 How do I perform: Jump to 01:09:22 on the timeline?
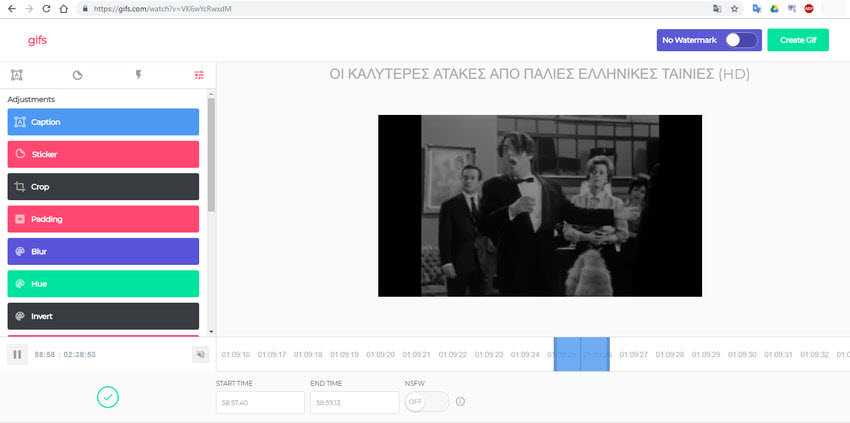tap(453, 355)
